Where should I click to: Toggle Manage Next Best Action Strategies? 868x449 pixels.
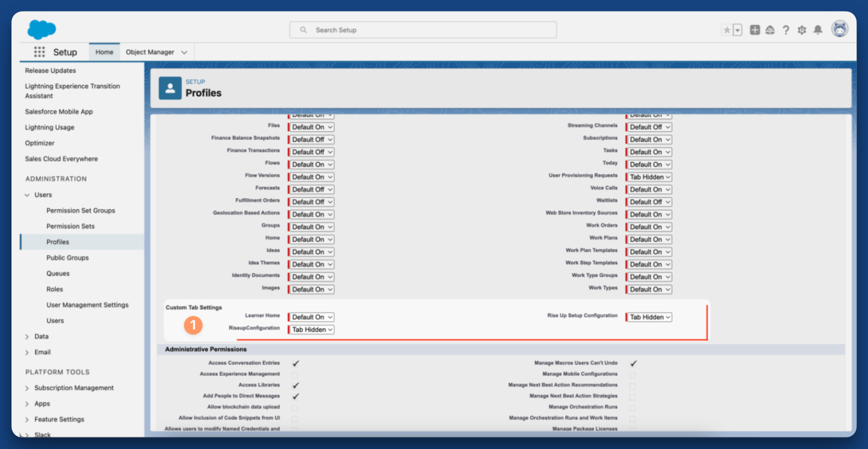point(633,397)
